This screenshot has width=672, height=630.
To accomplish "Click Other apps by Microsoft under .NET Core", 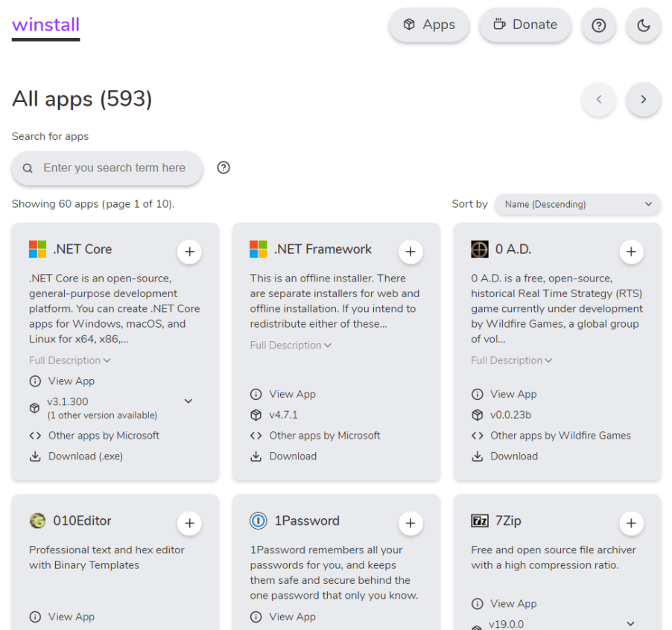I will click(95, 436).
